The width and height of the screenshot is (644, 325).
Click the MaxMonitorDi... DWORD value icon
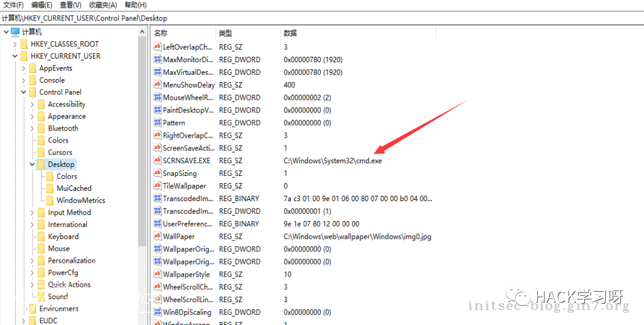tap(158, 60)
